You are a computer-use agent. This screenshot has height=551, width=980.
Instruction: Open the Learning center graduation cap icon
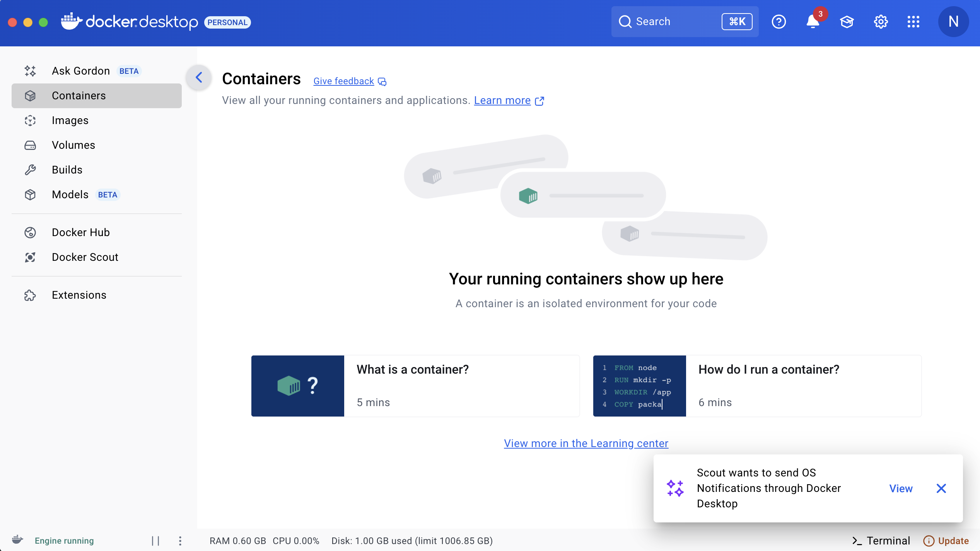(x=847, y=22)
